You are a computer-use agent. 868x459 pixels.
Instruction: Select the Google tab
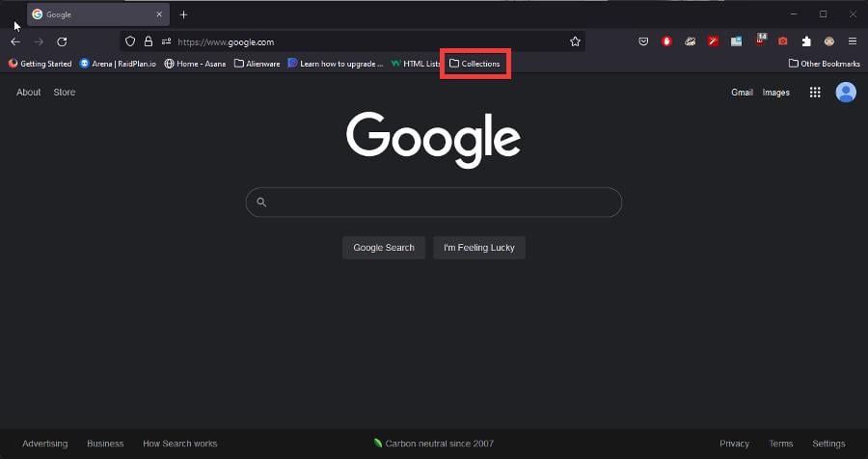(x=98, y=15)
